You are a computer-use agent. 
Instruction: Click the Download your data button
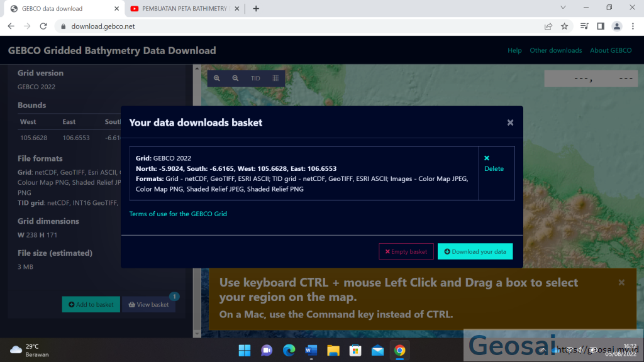tap(475, 251)
